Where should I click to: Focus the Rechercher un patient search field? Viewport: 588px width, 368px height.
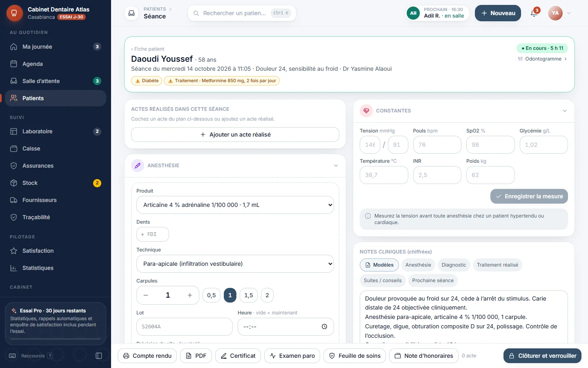coord(242,13)
